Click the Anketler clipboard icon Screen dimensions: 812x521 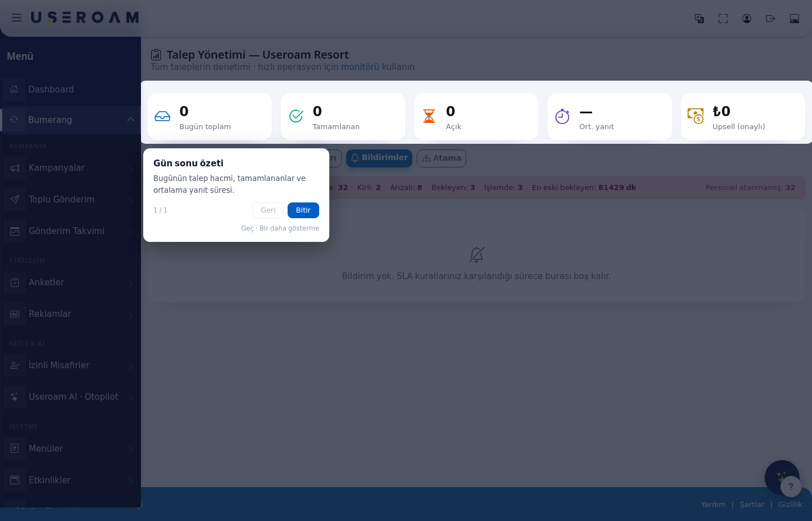tap(15, 282)
